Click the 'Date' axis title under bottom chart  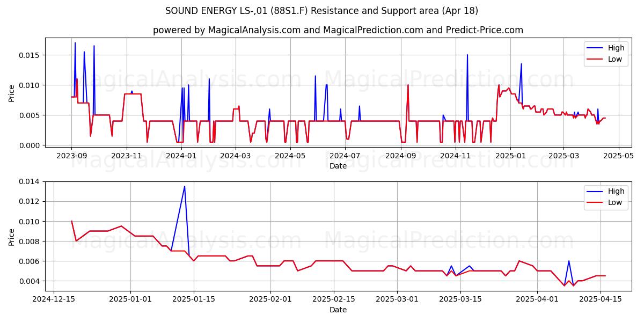(338, 310)
